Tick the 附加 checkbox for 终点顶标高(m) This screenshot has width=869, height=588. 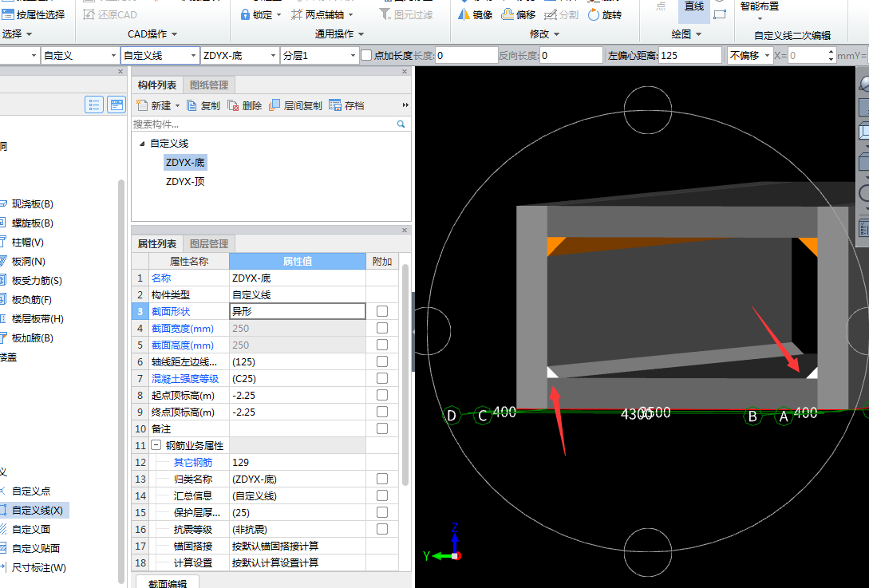[x=382, y=412]
